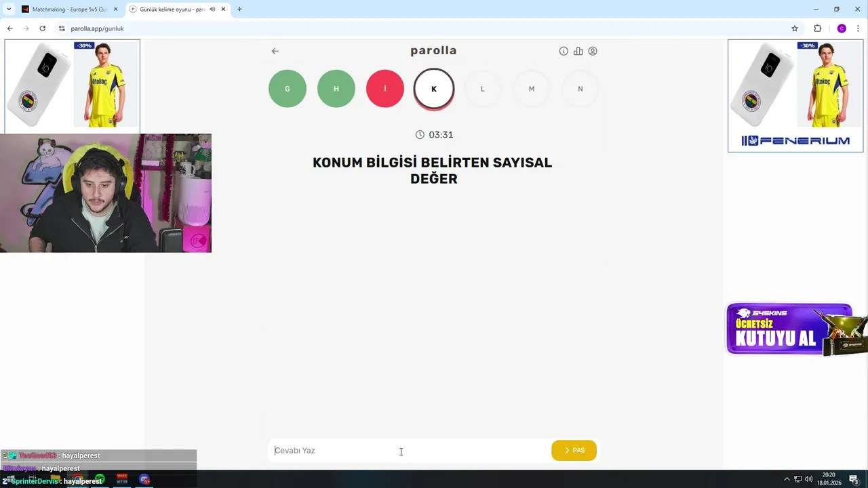868x488 pixels.
Task: Click the KONUM BİLGİSİ question text
Action: coord(433,171)
